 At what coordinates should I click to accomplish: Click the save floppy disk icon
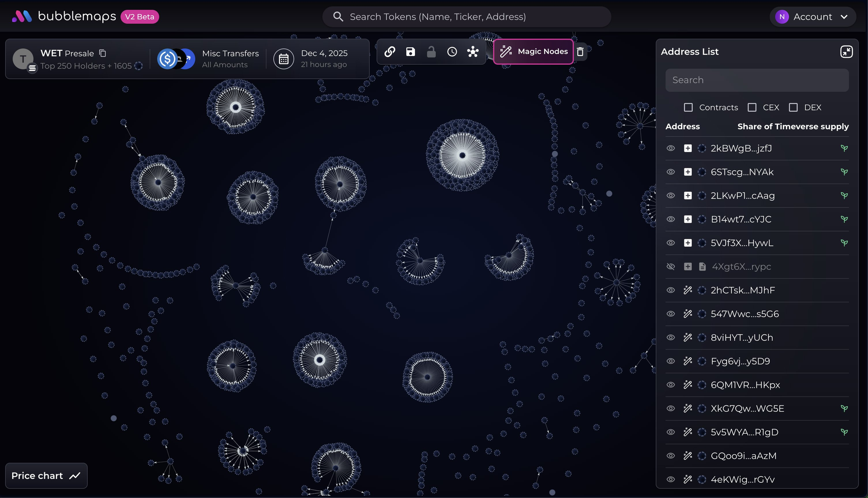[410, 52]
